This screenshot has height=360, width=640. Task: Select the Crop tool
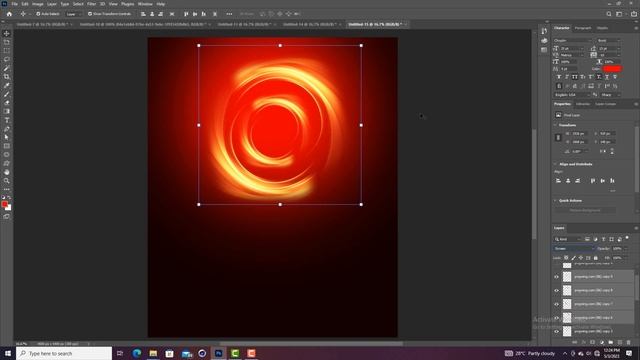7,77
